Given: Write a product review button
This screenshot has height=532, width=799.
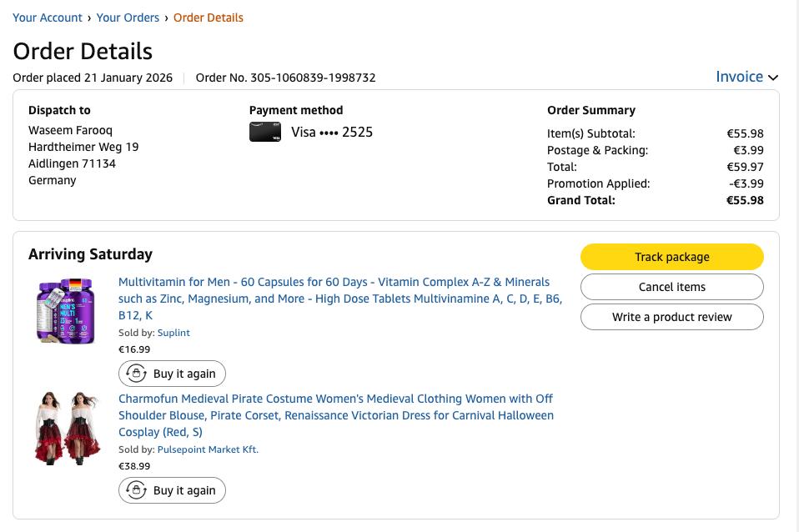Looking at the screenshot, I should click(x=671, y=317).
